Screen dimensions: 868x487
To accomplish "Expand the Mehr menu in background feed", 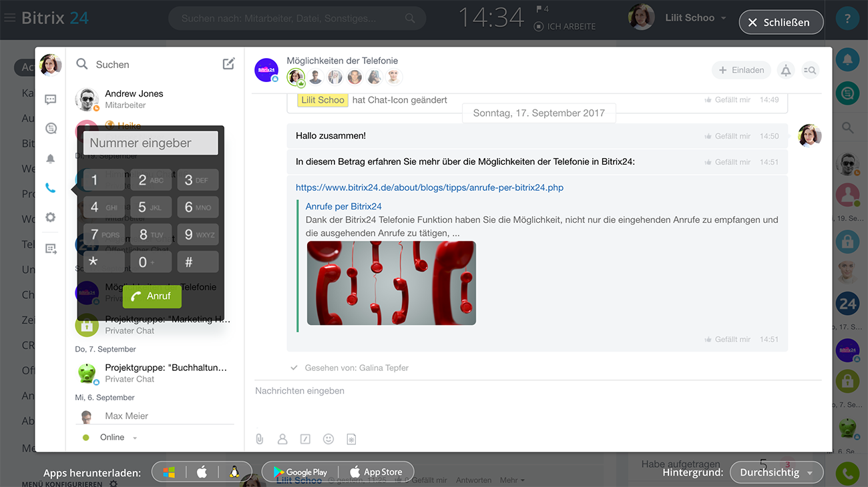I will point(512,480).
